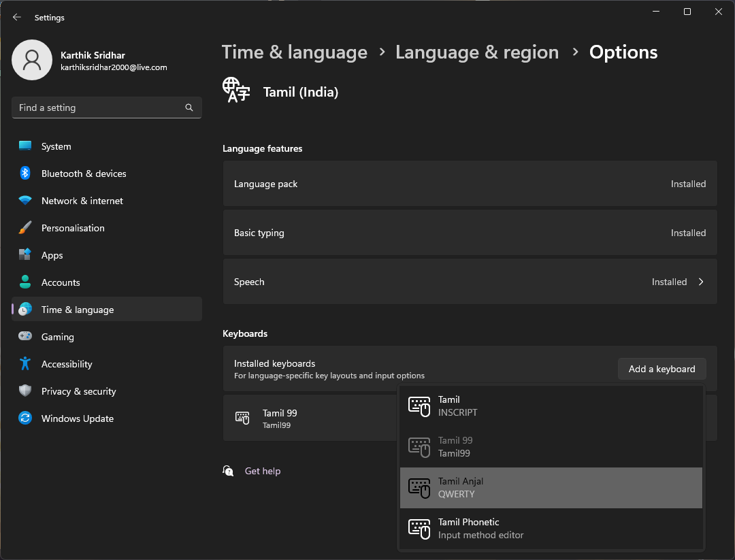Navigate to Language & region via breadcrumb

pos(476,52)
